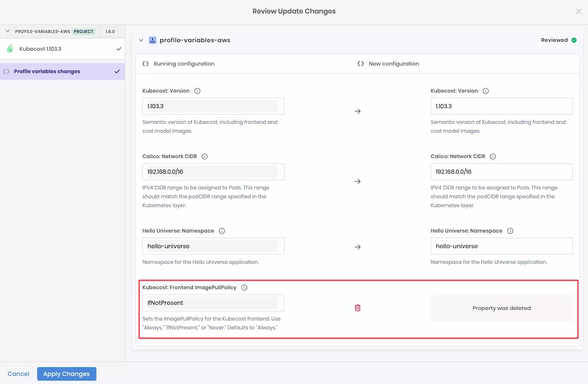Click the braces icon beside Running configuration
Screen dimensions: 588x384
coord(145,63)
